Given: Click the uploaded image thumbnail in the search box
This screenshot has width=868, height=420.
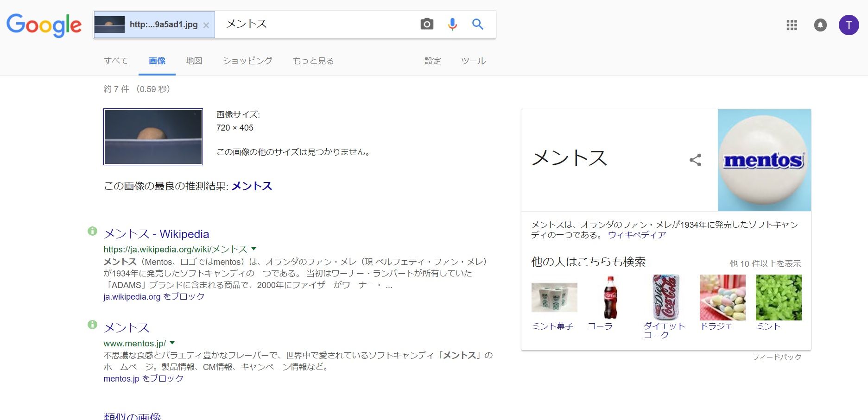Looking at the screenshot, I should [109, 25].
